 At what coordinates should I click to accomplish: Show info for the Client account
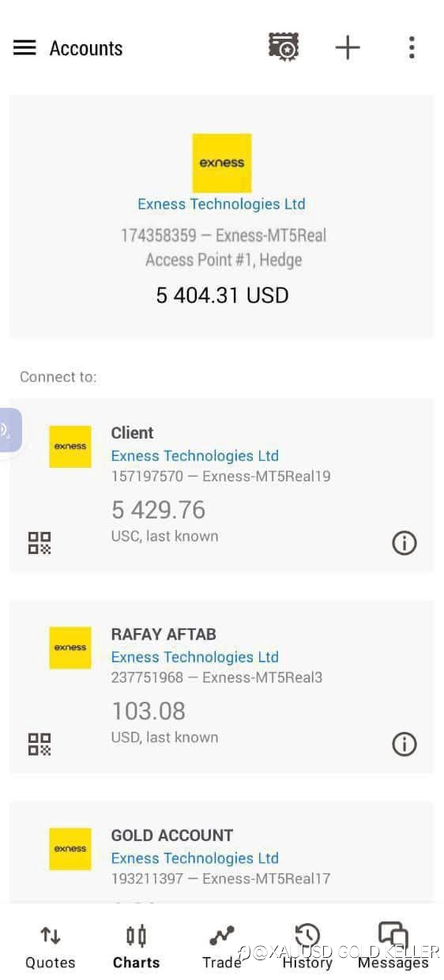[404, 543]
